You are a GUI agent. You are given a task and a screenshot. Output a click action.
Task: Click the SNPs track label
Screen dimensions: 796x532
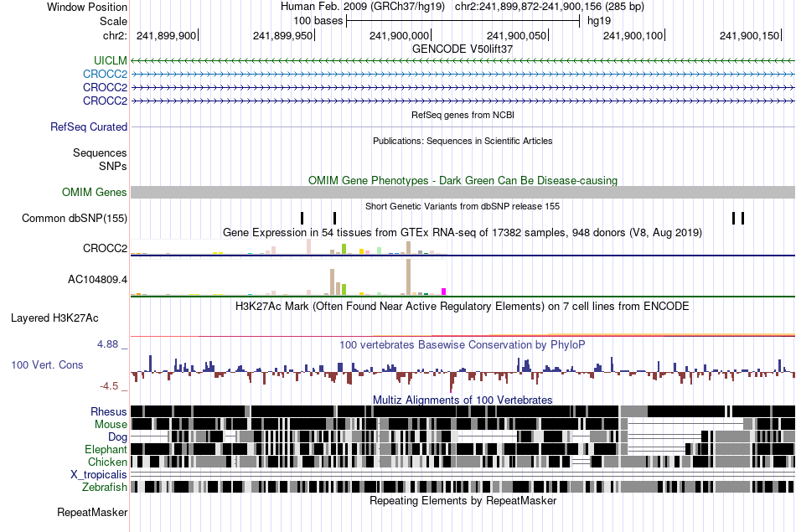(x=113, y=167)
